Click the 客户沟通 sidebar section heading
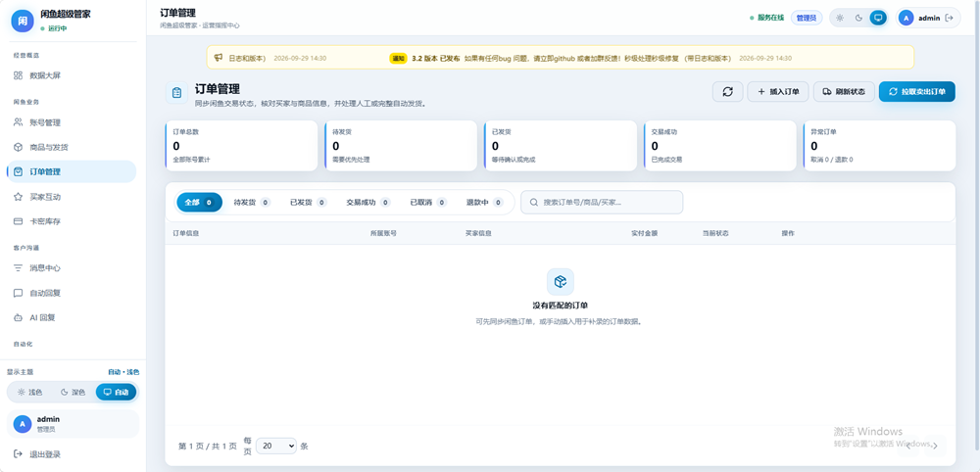This screenshot has width=980, height=472. tap(26, 248)
